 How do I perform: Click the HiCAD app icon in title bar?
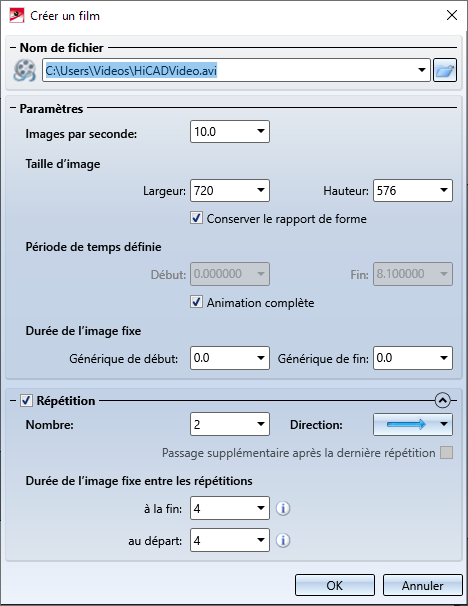tap(17, 16)
